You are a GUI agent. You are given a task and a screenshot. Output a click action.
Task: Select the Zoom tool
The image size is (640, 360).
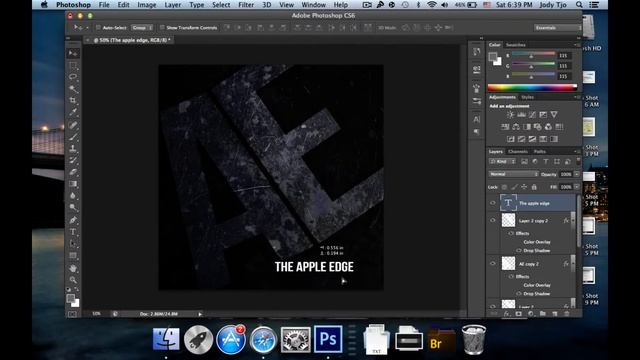click(x=73, y=280)
